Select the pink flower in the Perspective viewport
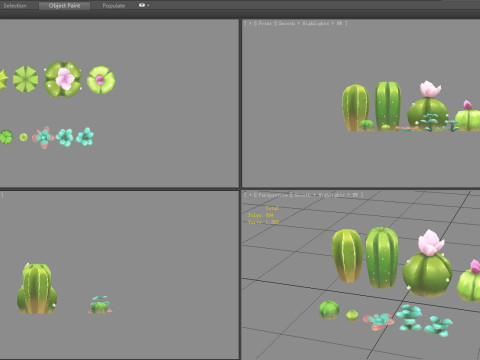Viewport: 480px width, 360px height. click(431, 243)
